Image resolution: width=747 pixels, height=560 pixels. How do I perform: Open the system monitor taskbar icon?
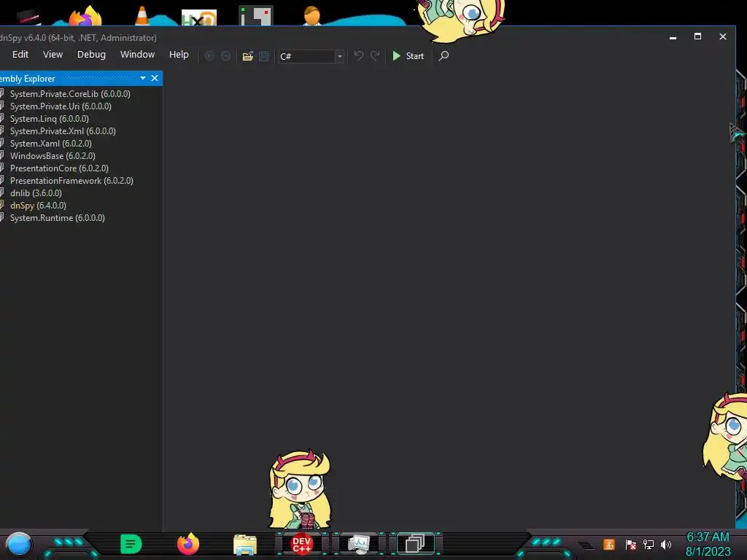point(359,544)
